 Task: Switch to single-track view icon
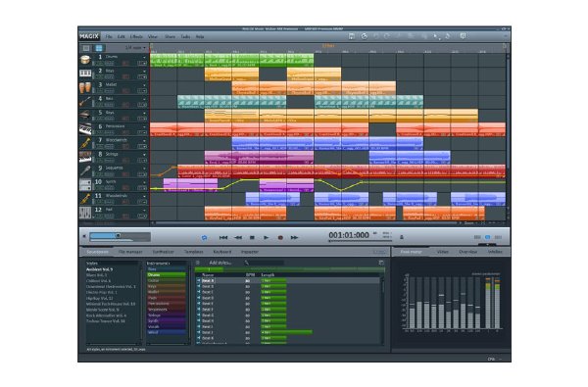click(86, 48)
